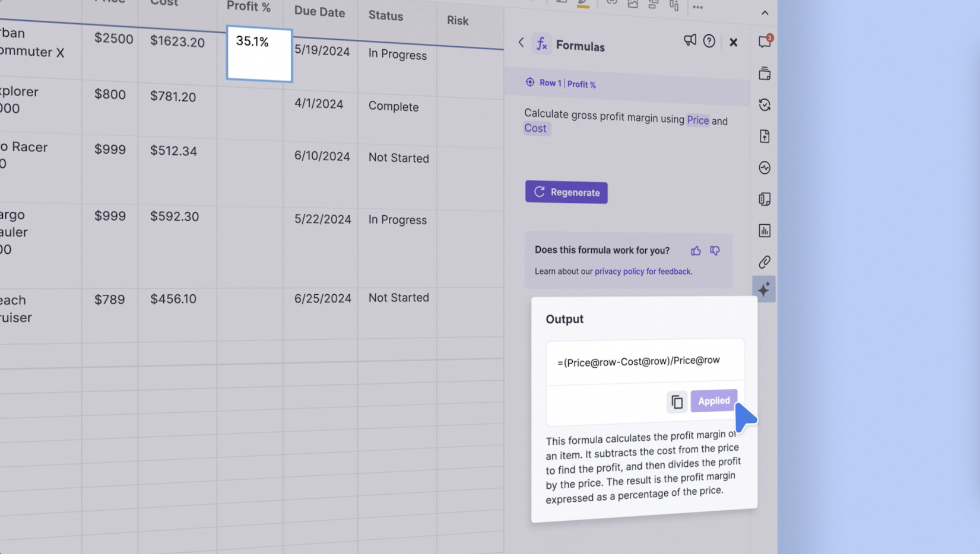Image resolution: width=980 pixels, height=554 pixels.
Task: Select the AI sparkle sidebar icon
Action: coord(764,289)
